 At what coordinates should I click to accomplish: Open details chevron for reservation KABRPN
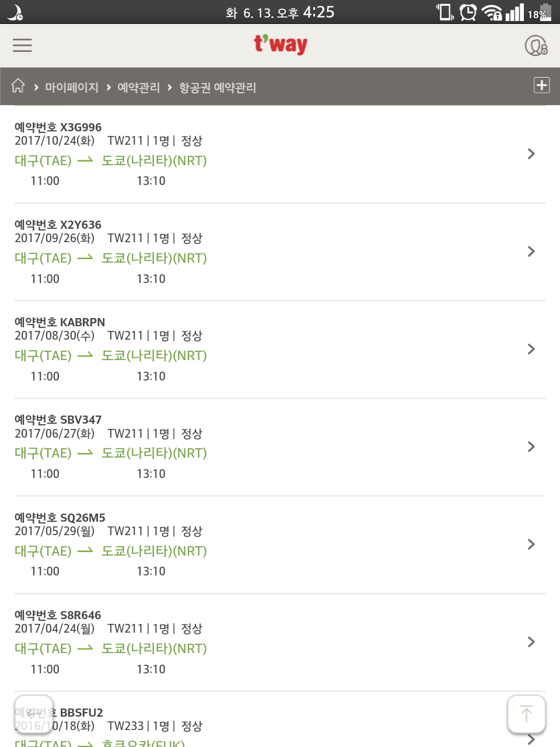pos(531,349)
